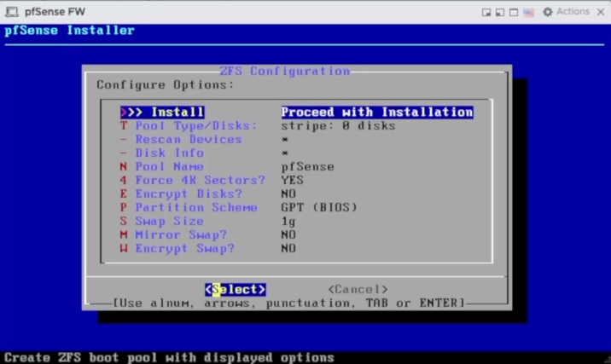The width and height of the screenshot is (611, 364).
Task: Click the pfSense FW console monitor icon
Action: (12, 12)
